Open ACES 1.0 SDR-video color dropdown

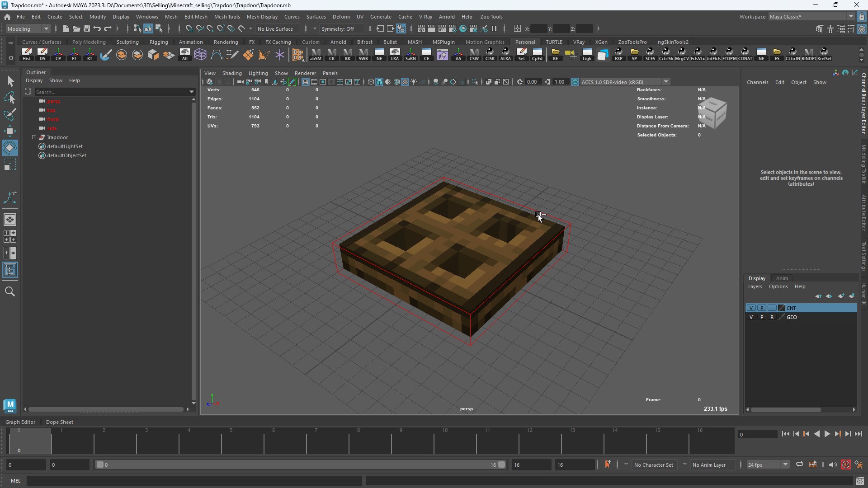pos(625,82)
